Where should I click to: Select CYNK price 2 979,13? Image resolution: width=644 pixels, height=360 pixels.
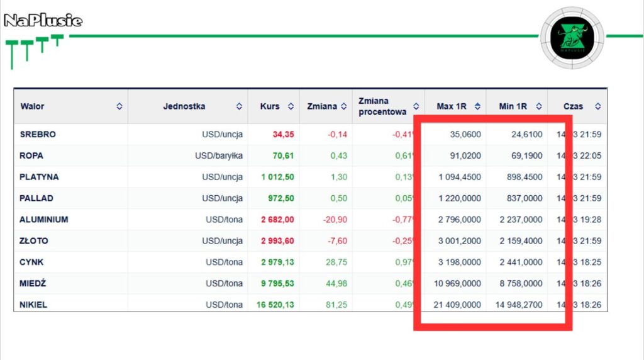tap(277, 262)
